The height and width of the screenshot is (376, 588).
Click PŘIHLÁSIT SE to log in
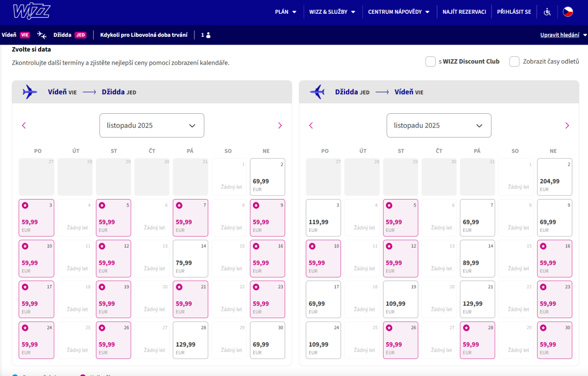(x=514, y=12)
